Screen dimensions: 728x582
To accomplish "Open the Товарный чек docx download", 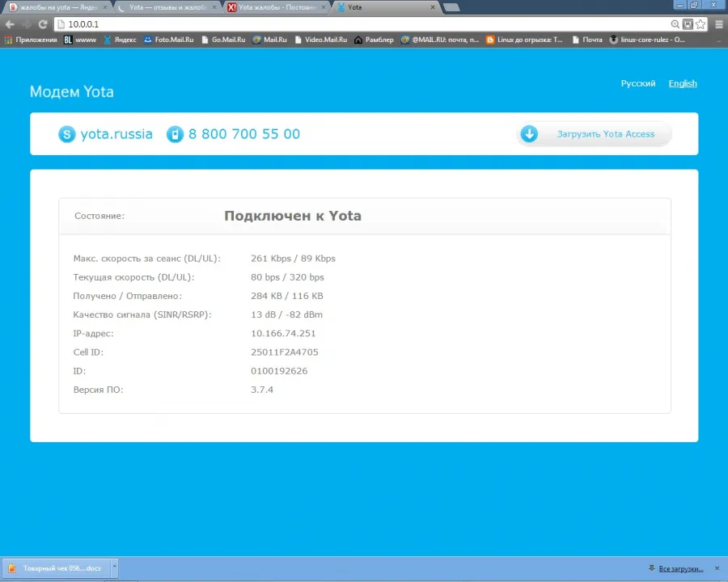I will click(57, 567).
